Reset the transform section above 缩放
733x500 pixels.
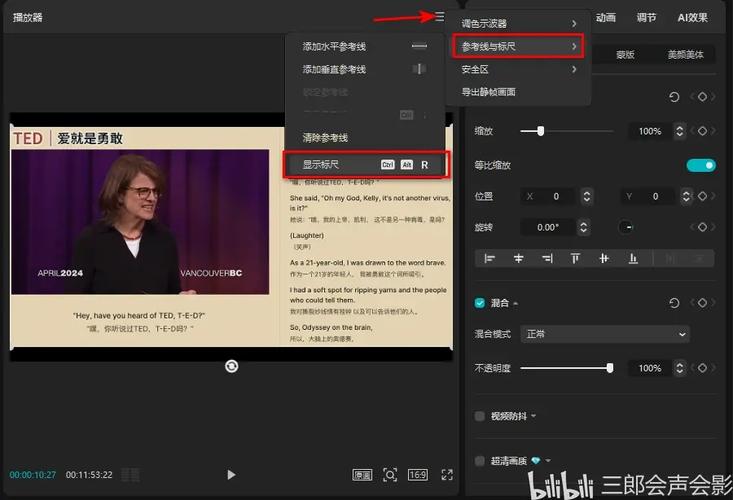coord(674,97)
